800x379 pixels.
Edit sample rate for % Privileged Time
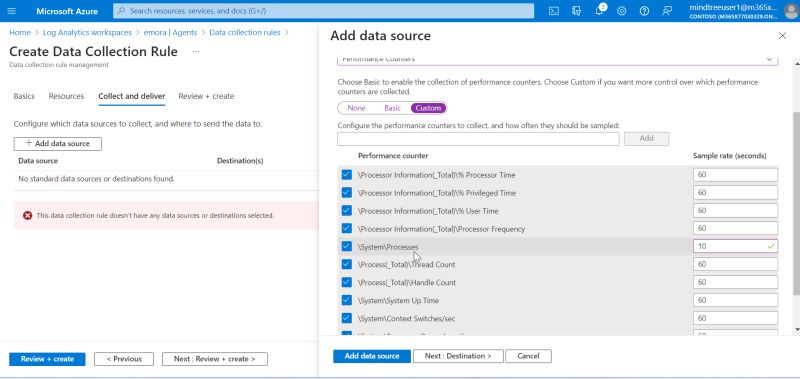[x=735, y=193]
